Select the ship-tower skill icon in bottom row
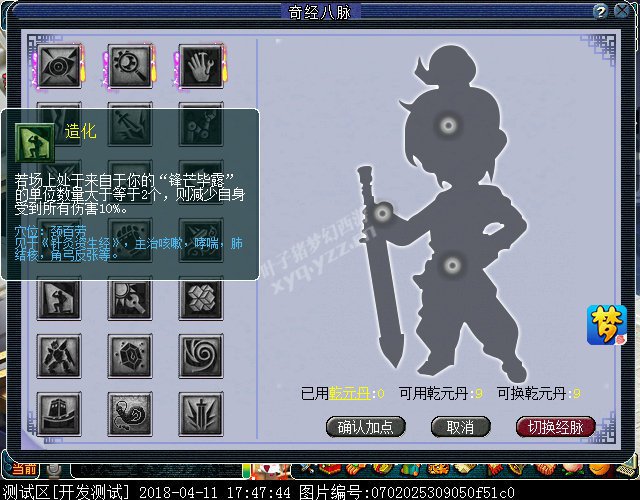 click(x=59, y=414)
